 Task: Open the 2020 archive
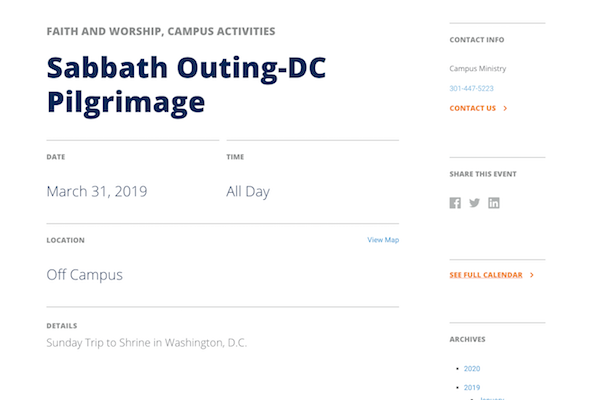pos(472,369)
